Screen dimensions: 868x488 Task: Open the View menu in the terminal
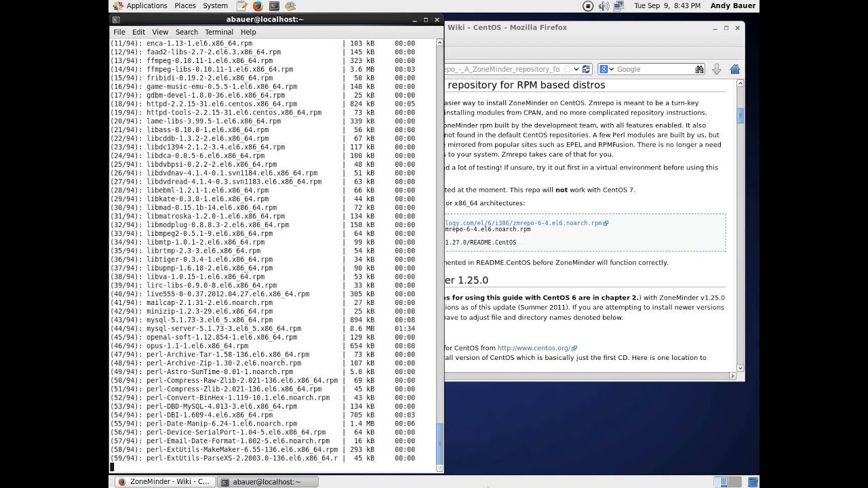click(x=160, y=32)
